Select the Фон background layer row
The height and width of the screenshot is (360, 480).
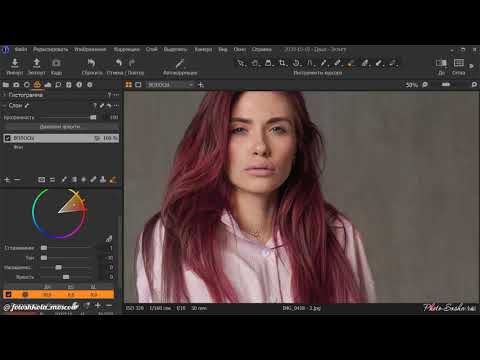click(61, 147)
